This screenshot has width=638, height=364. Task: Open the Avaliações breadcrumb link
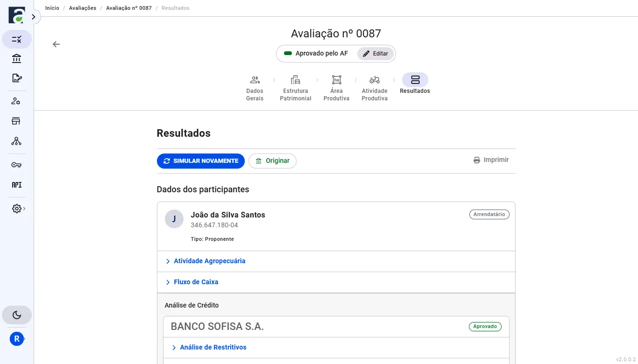pos(83,7)
